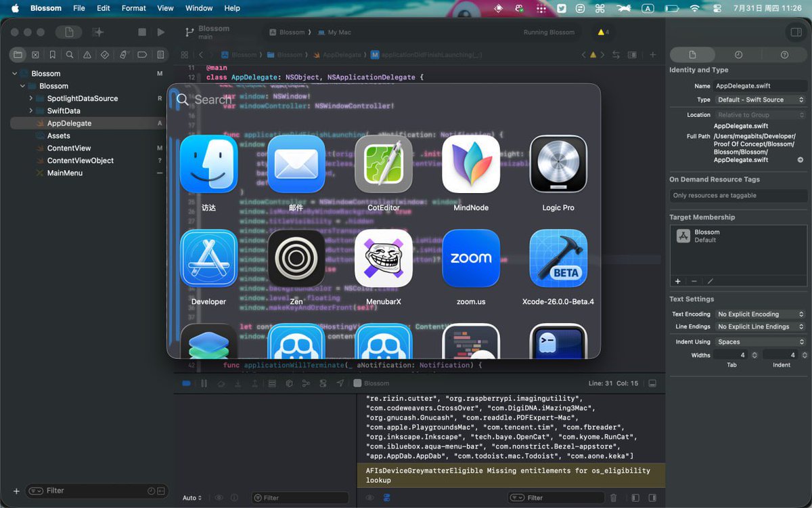Open the Indent Using Spaces dropdown

click(x=761, y=342)
